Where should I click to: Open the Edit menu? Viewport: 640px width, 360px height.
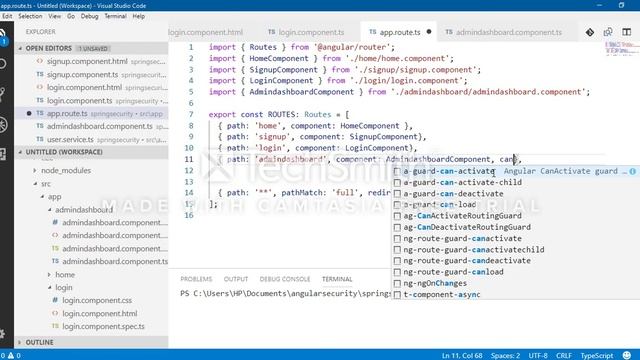(x=7, y=16)
